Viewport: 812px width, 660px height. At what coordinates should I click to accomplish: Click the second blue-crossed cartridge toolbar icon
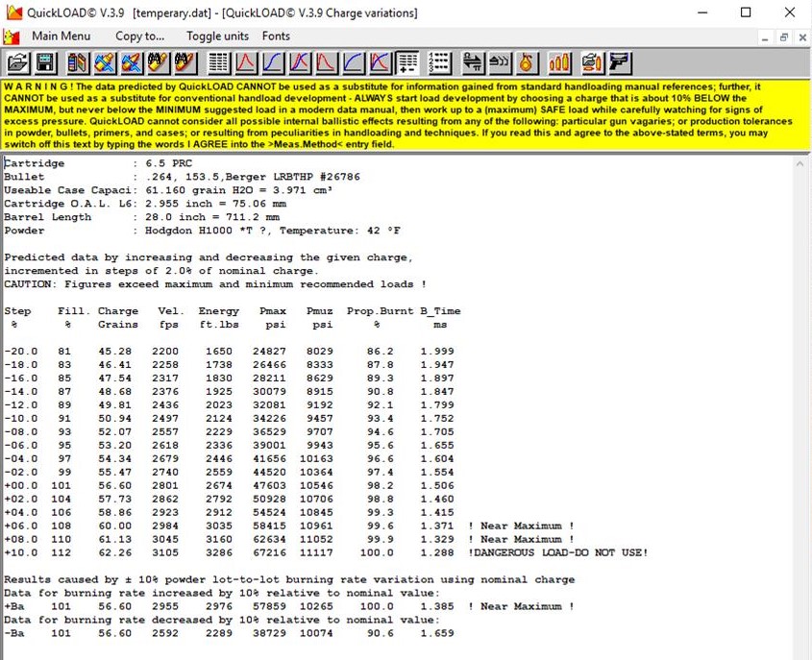132,63
